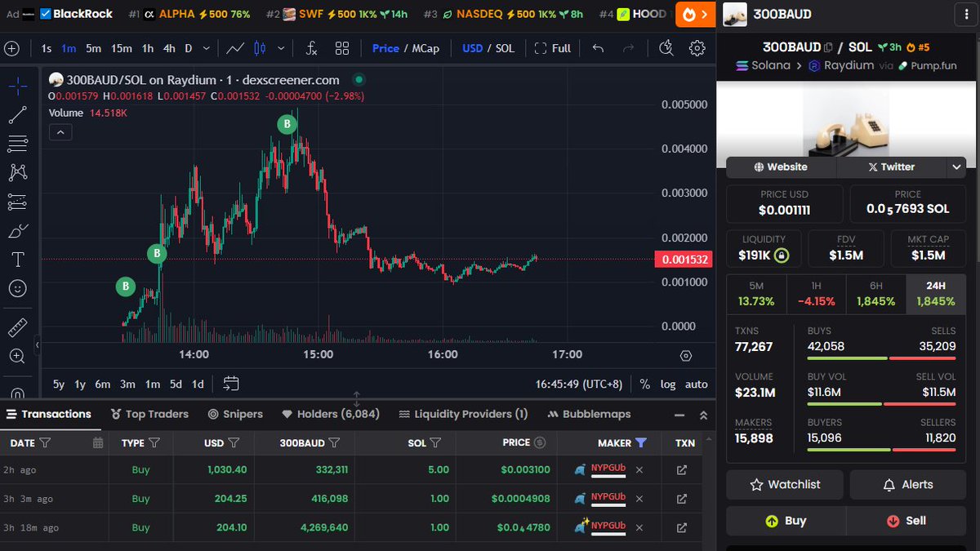Open the Liquidity Providers (1) tab
980x551 pixels.
[x=463, y=414]
